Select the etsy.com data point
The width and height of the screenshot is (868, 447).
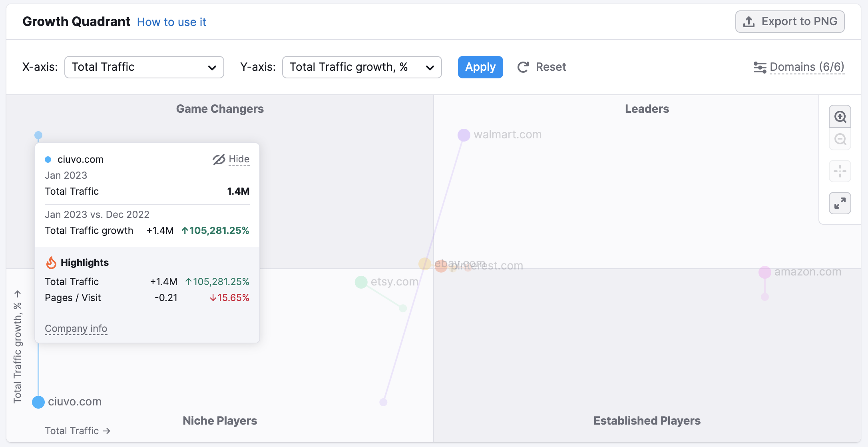(x=361, y=282)
